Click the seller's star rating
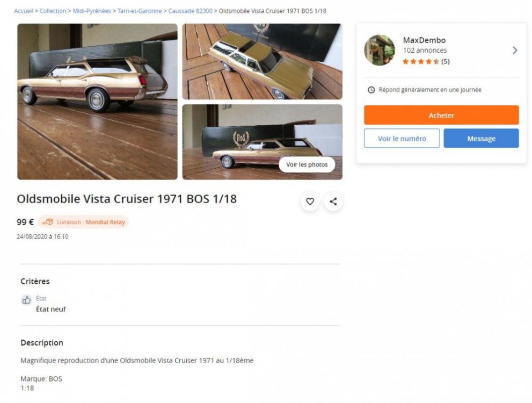This screenshot has height=403, width=532. 426,61
